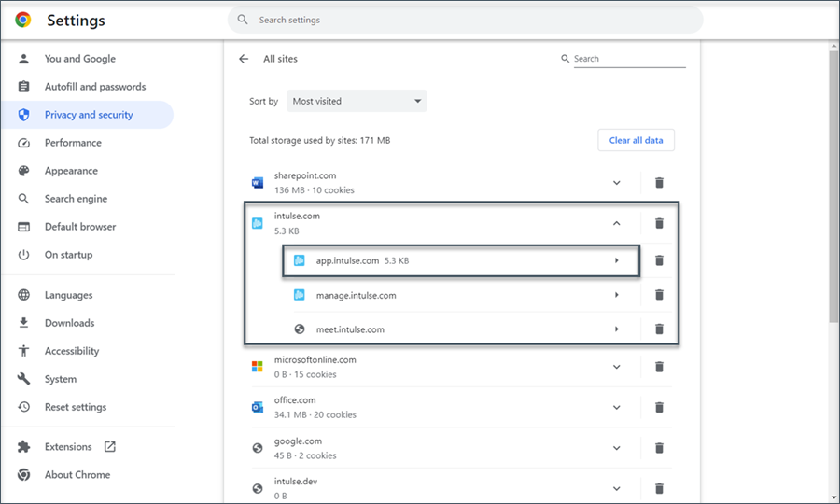Expand the office.com site entry
Image resolution: width=840 pixels, height=504 pixels.
617,408
